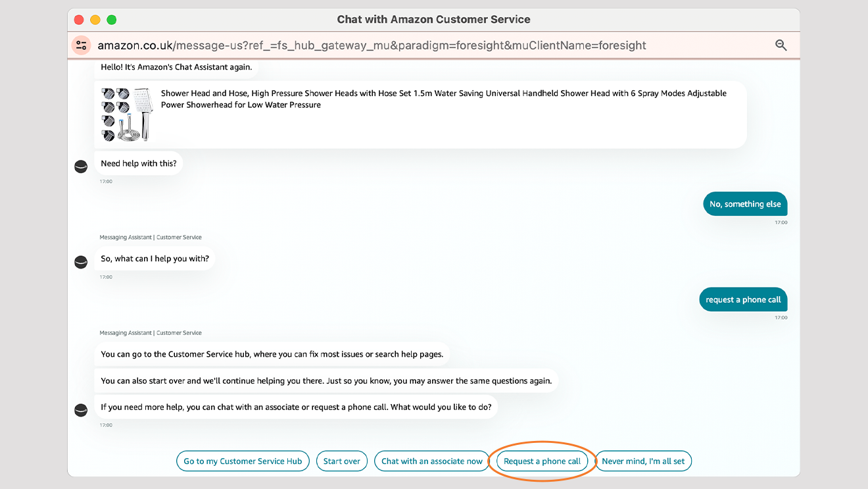Click assistant avatar beside 'If you need more help' message
868x489 pixels.
[81, 410]
